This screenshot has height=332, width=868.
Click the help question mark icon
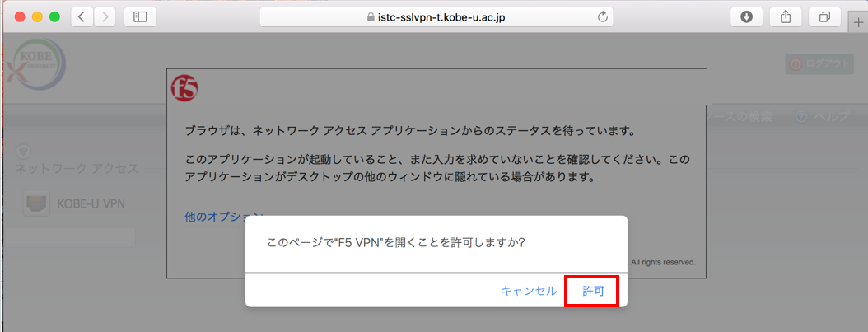tap(801, 117)
